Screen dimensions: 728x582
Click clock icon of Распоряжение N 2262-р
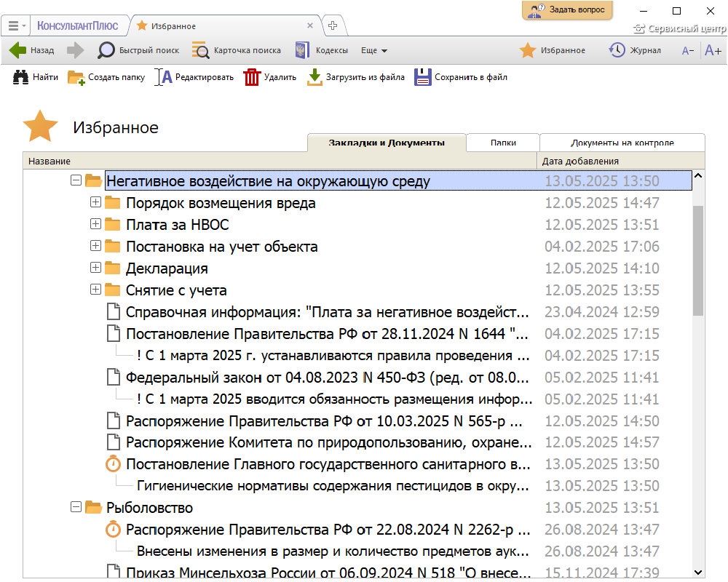(x=113, y=529)
